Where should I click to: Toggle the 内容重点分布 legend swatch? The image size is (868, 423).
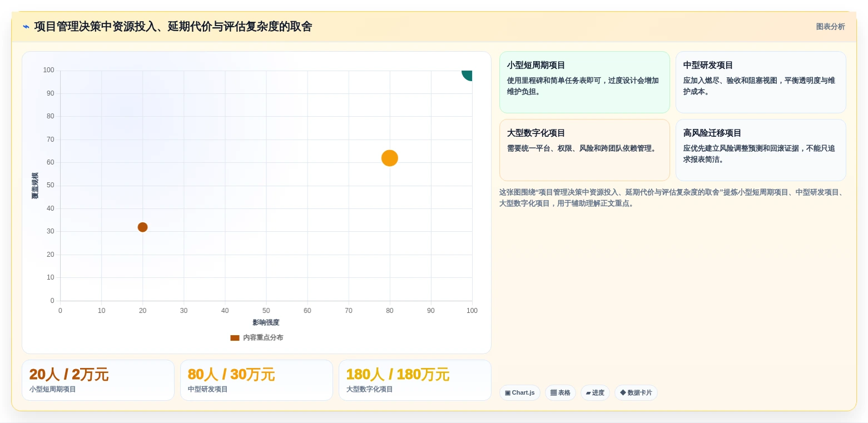pos(235,338)
